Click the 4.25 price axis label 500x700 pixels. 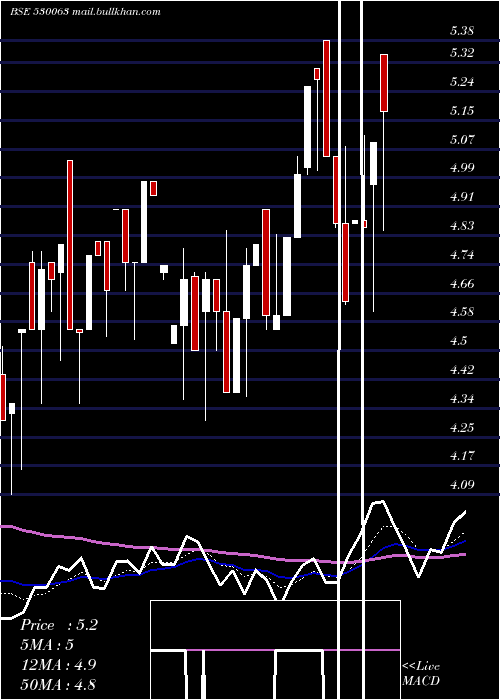(462, 427)
